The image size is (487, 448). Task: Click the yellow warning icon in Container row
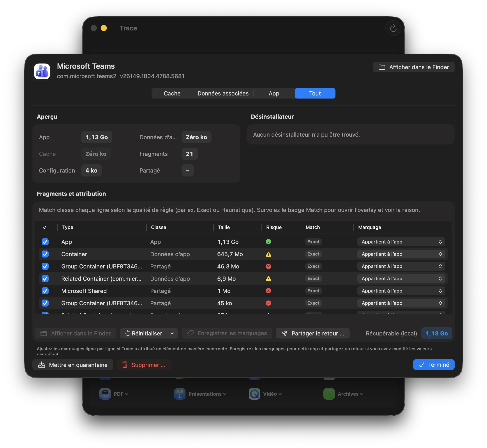coord(268,254)
